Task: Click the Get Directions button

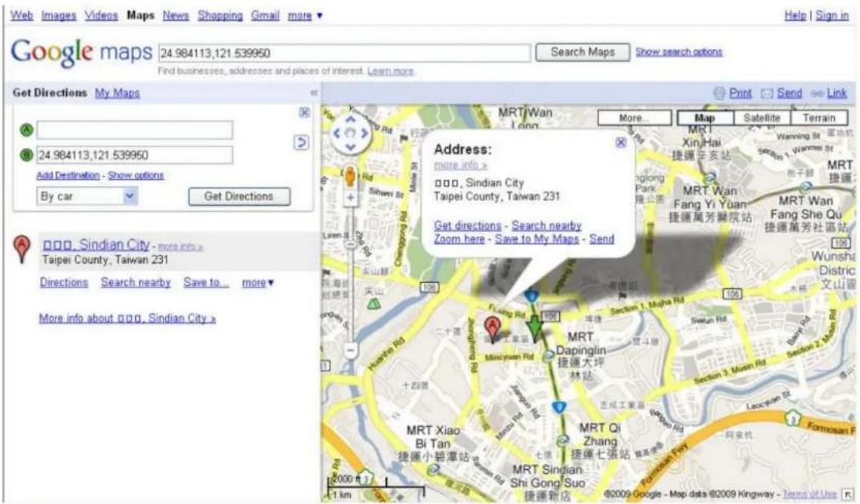Action: click(239, 196)
